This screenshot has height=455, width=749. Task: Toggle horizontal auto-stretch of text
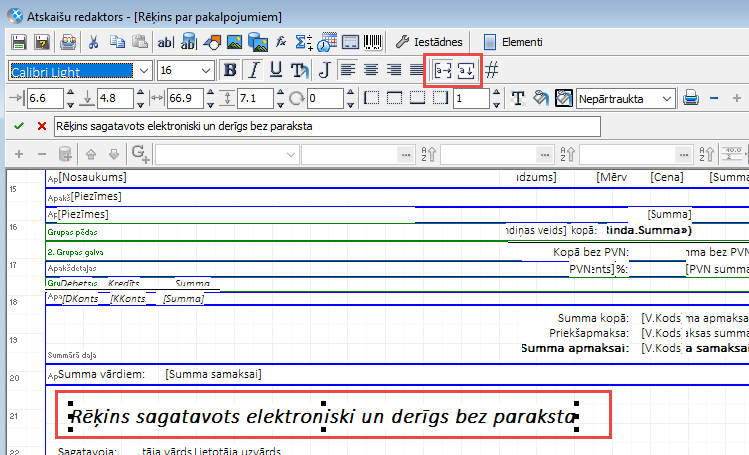click(x=442, y=71)
